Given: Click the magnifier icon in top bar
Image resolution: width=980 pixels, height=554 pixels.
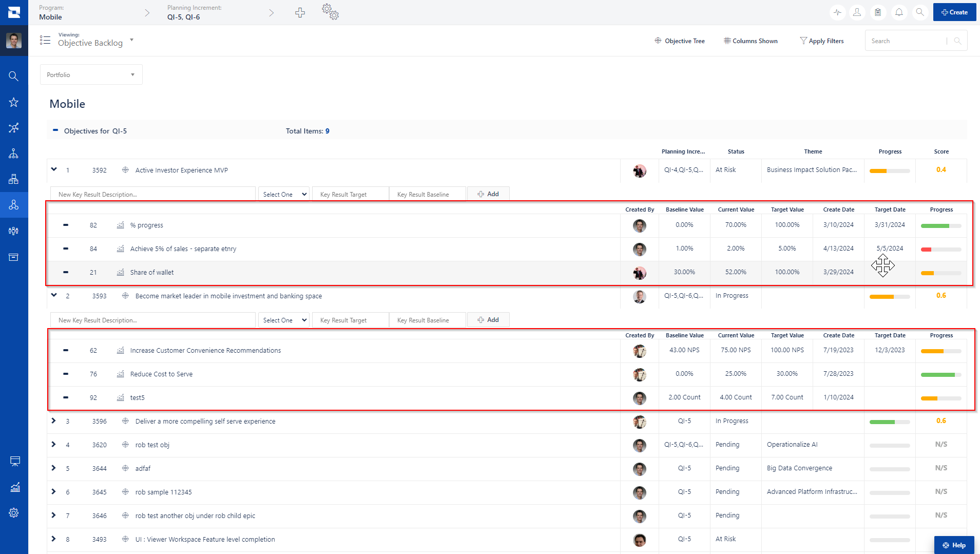Looking at the screenshot, I should (920, 12).
